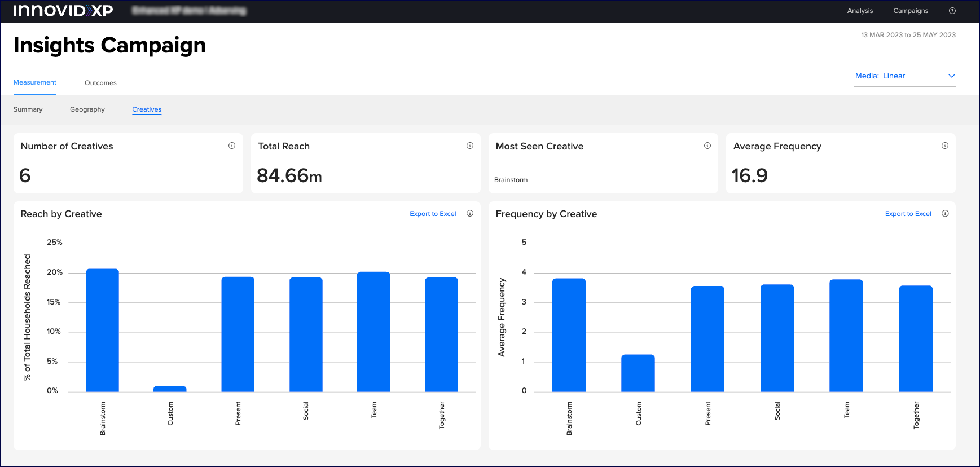Open the Geography sub-tab
The height and width of the screenshot is (467, 980).
click(x=87, y=109)
